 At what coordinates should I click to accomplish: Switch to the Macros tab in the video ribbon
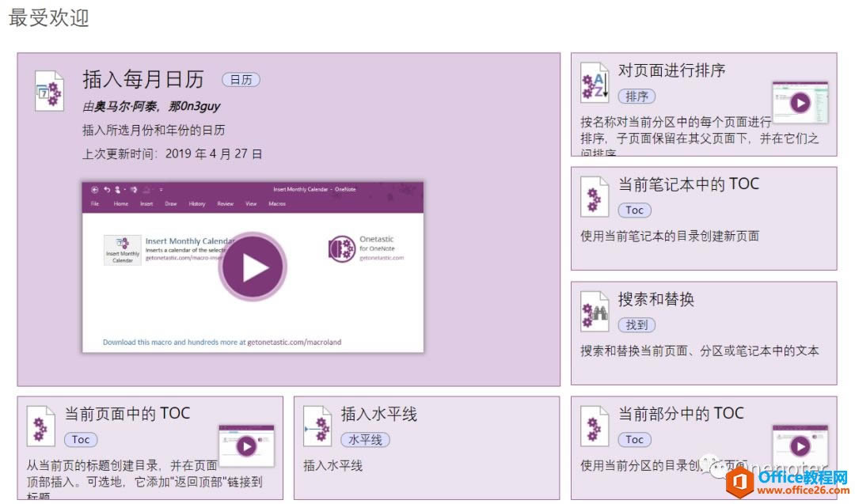[x=276, y=204]
